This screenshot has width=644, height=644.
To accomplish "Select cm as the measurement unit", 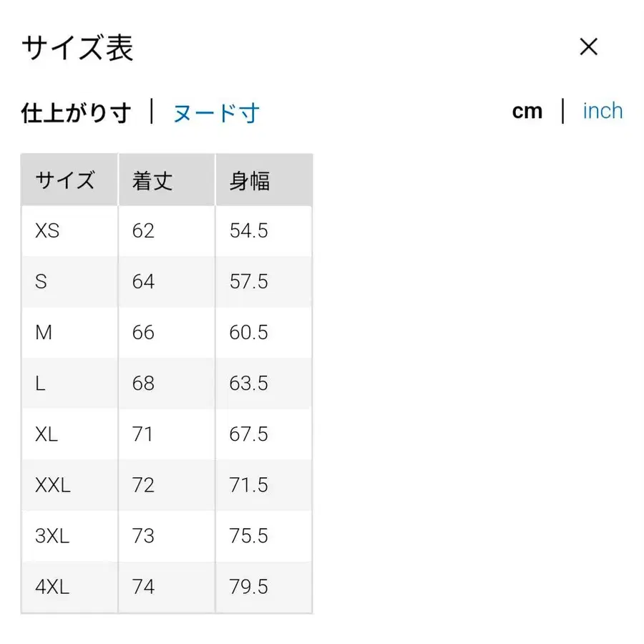I will coord(527,111).
